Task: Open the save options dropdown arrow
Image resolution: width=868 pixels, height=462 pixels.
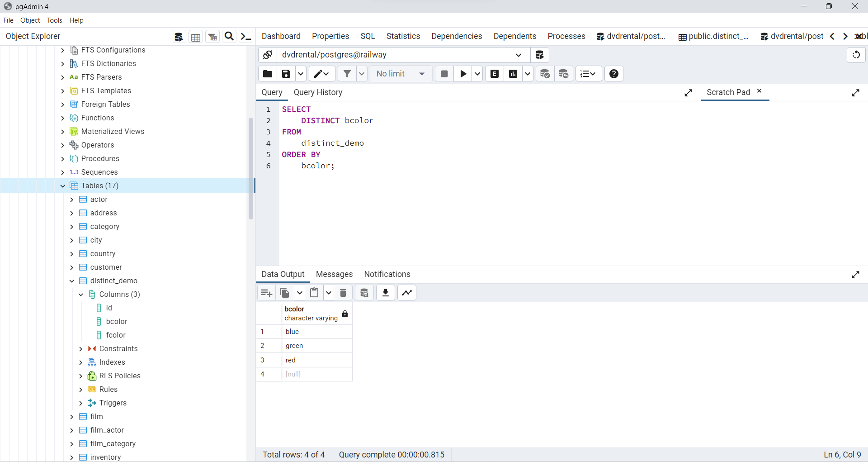Action: (x=301, y=74)
